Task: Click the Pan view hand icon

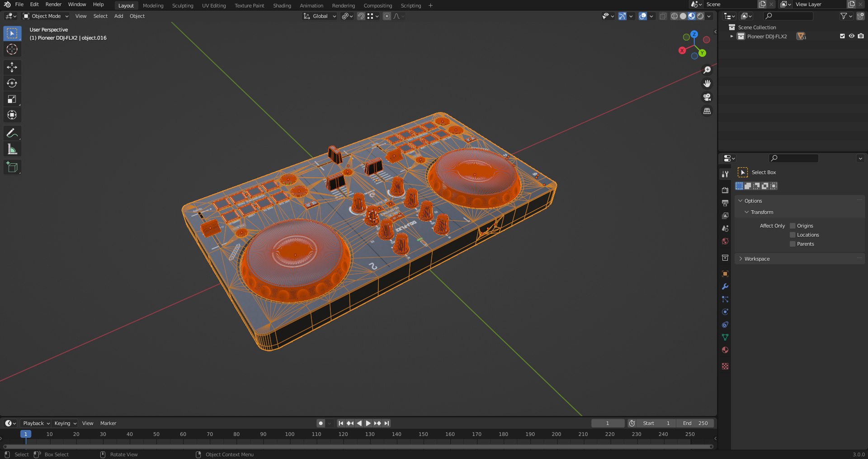Action: tap(707, 84)
